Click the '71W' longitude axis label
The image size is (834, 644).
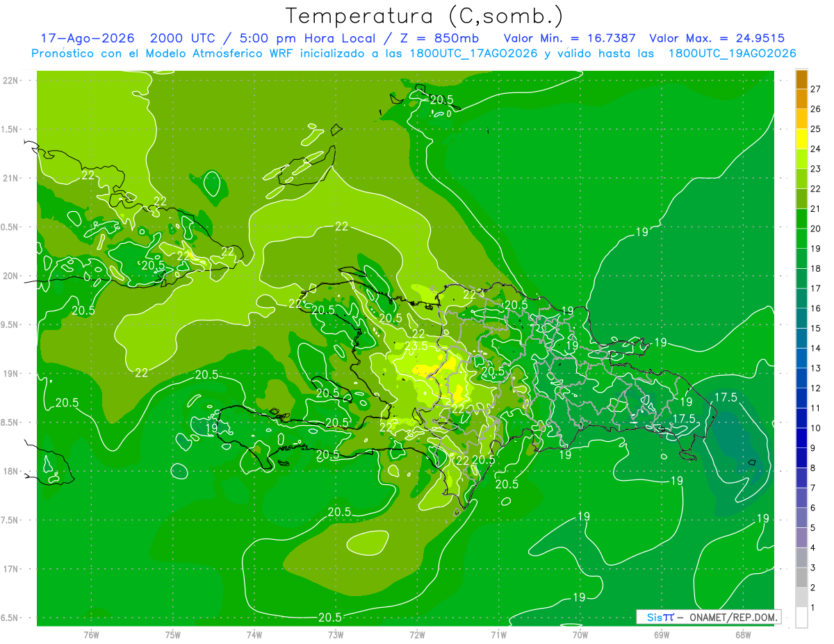click(498, 634)
